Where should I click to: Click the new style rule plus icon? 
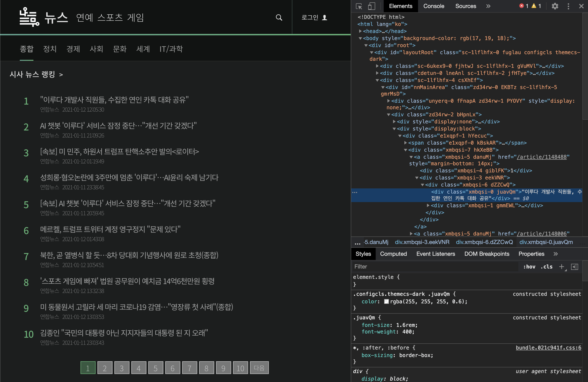(562, 267)
